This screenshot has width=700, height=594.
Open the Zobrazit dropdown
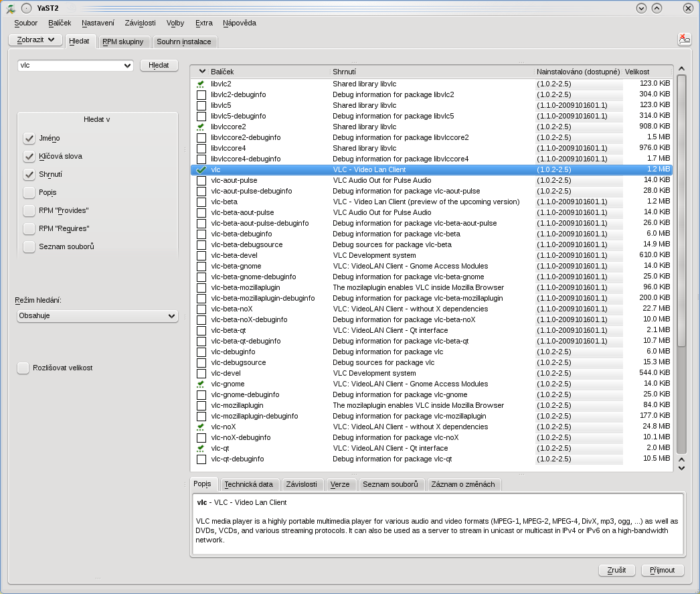(x=35, y=40)
